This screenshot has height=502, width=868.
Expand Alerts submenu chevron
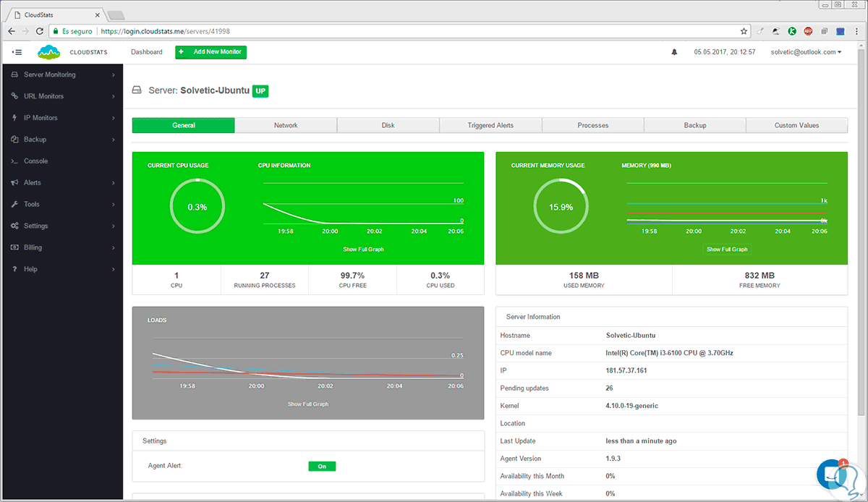tap(114, 183)
